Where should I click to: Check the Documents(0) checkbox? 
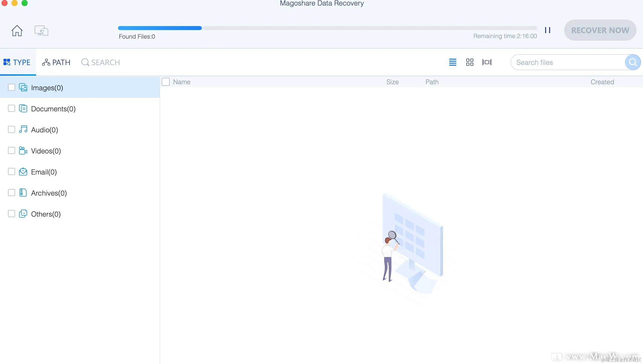(x=12, y=108)
